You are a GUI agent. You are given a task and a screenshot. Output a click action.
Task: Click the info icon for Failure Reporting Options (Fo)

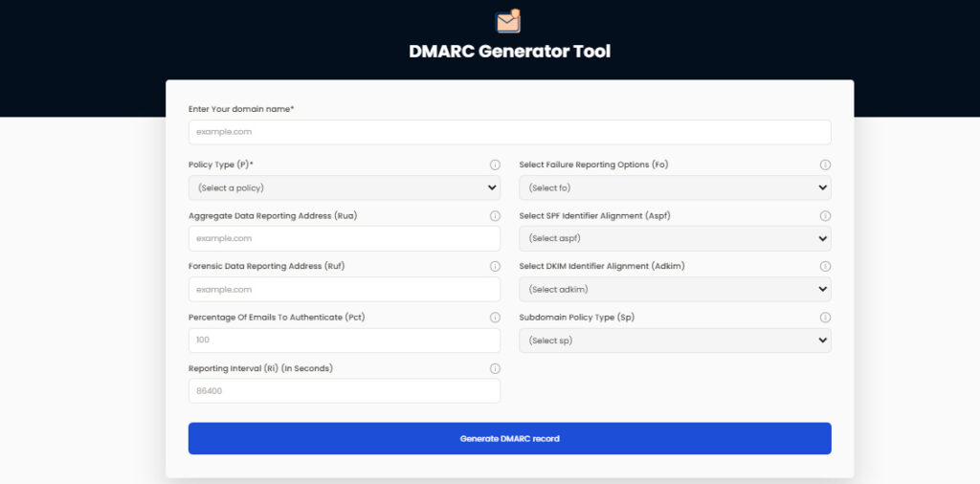pos(825,165)
